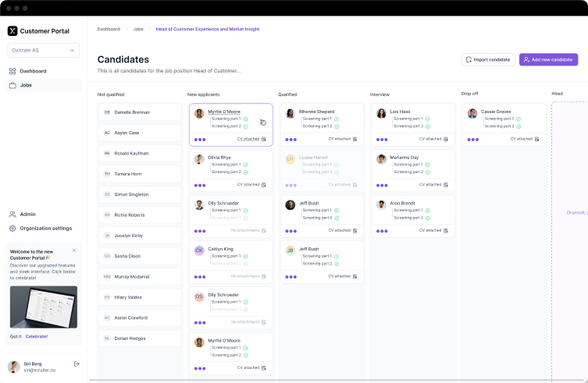Screen dimensions: 588x383
Task: Click the Organization settings gear icon
Action: [x=12, y=229]
